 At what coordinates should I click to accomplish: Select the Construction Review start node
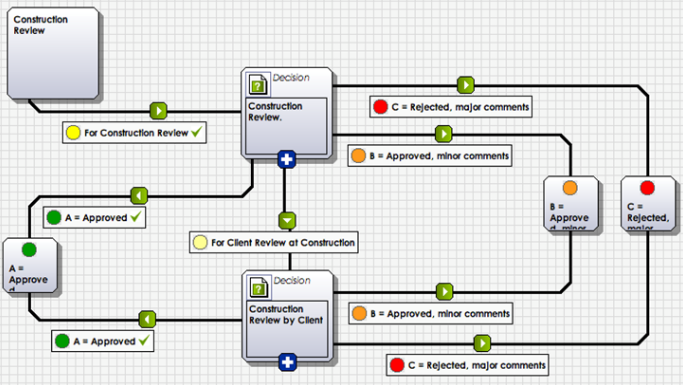pos(53,53)
